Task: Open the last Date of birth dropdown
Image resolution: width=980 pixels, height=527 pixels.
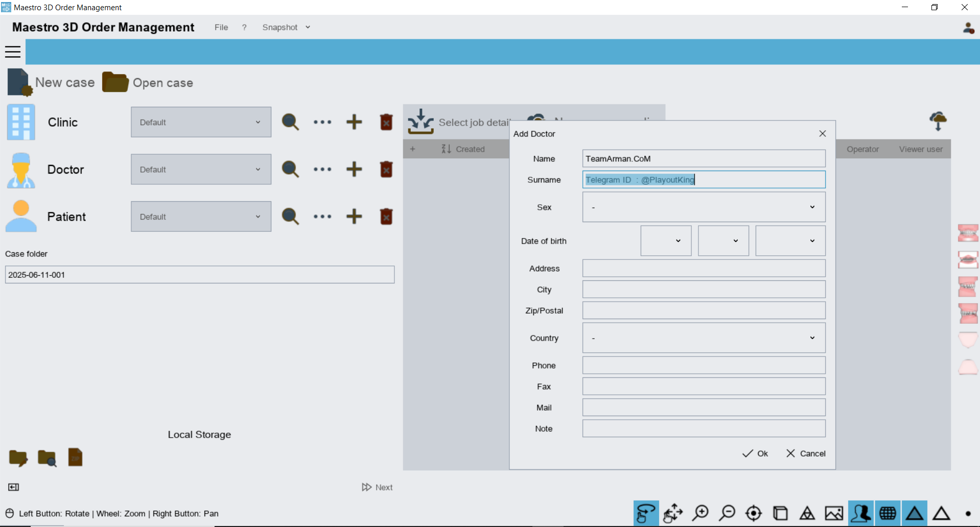Action: tap(790, 241)
